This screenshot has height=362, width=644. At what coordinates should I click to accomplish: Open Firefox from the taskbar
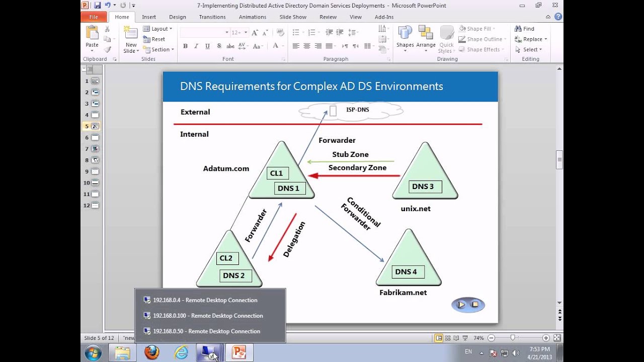pos(151,353)
